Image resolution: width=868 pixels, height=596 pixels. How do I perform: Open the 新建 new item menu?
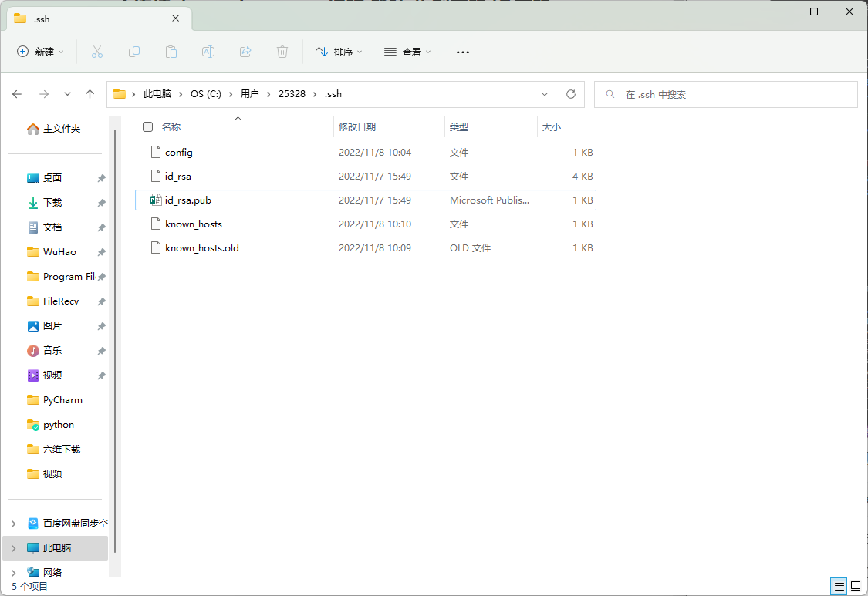click(x=41, y=52)
